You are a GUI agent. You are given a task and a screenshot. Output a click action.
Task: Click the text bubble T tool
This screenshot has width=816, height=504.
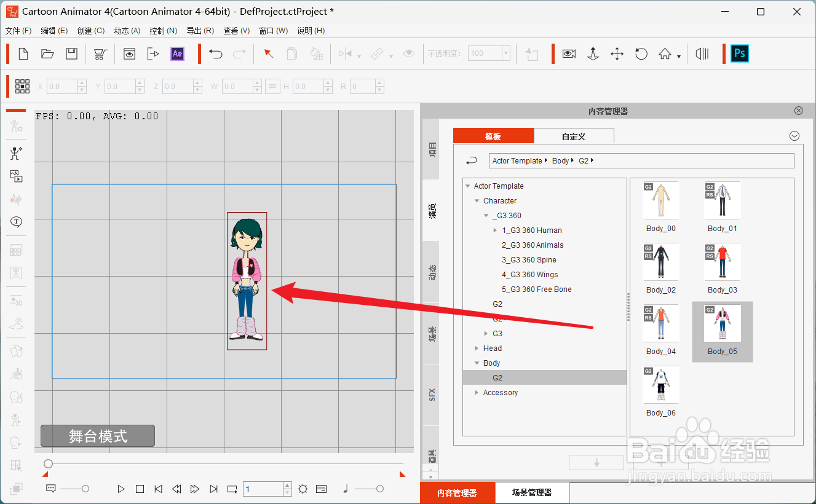click(17, 221)
